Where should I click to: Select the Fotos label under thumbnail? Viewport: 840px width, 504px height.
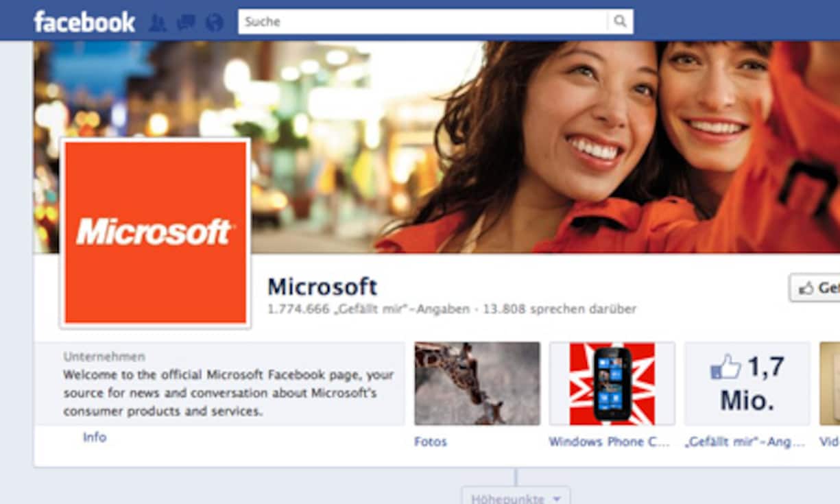431,442
